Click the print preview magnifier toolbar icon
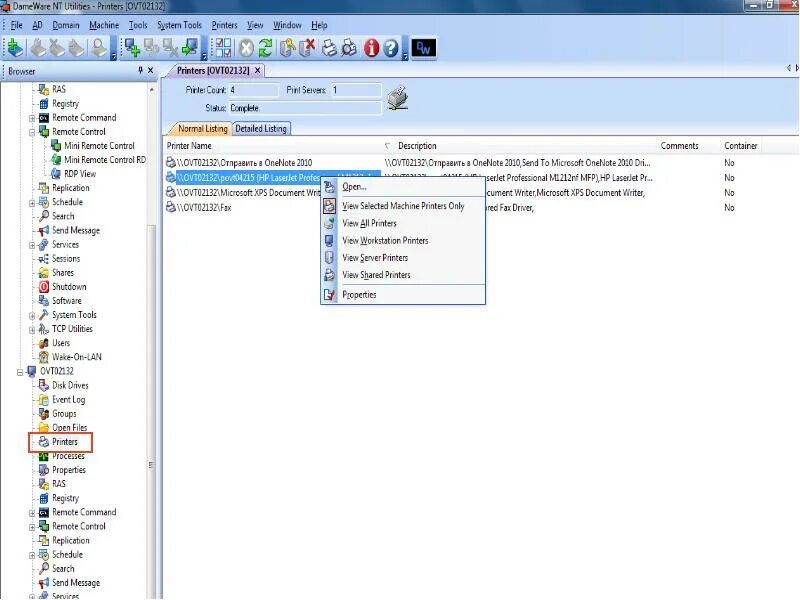Screen dimensions: 800x600 [x=350, y=48]
